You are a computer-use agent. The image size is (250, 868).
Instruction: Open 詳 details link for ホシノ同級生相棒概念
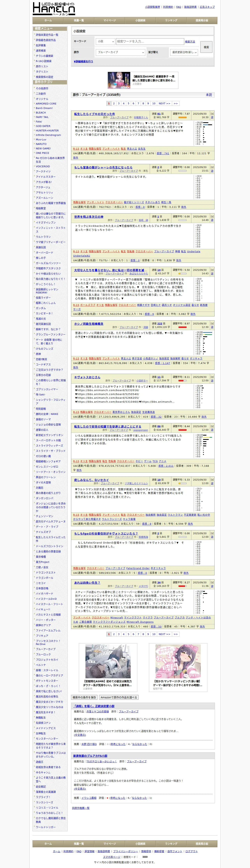pyautogui.click(x=212, y=327)
